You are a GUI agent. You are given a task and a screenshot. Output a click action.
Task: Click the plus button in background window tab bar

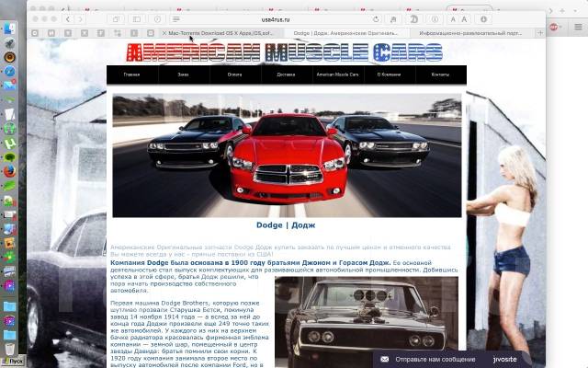(562, 11)
